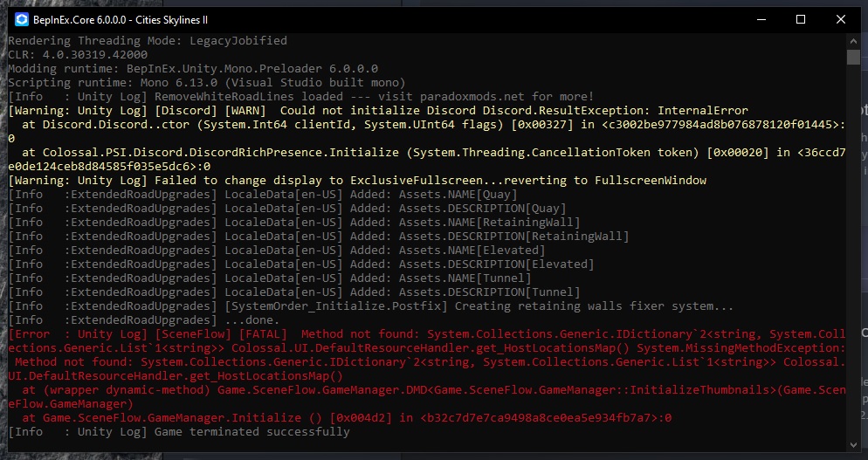This screenshot has width=868, height=460.
Task: Click the 'Failed to change display to ExclusiveFullscreen' warning
Action: [357, 180]
